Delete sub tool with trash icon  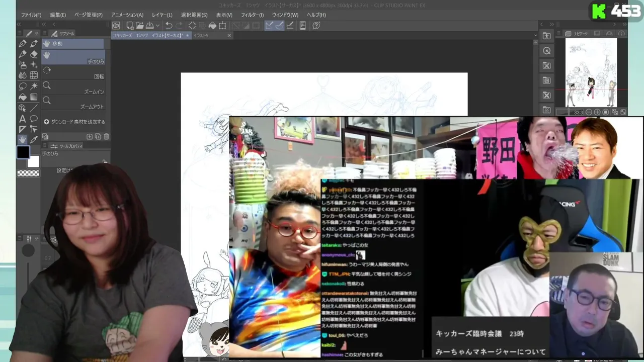tap(106, 136)
